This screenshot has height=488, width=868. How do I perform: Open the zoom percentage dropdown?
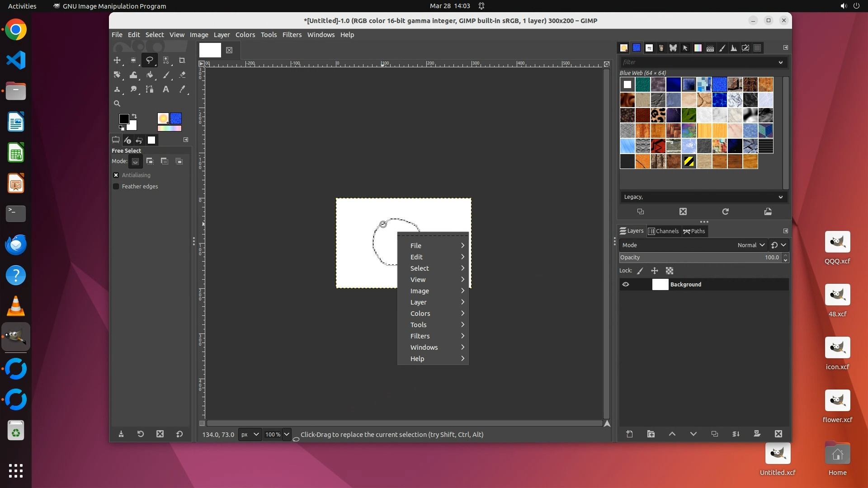[286, 434]
